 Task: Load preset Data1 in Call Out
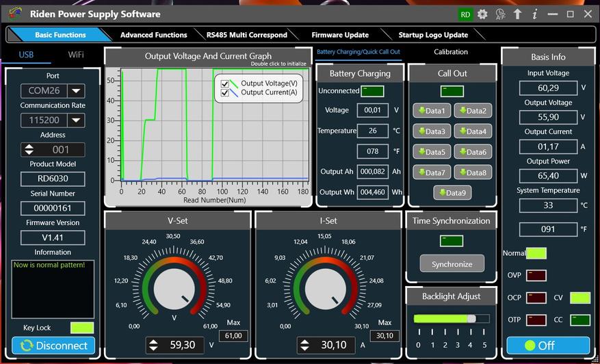pos(432,111)
